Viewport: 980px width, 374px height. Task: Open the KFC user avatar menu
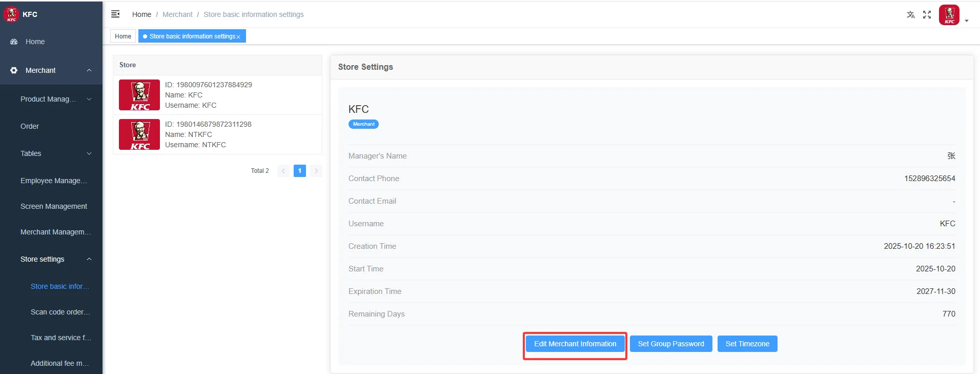949,15
